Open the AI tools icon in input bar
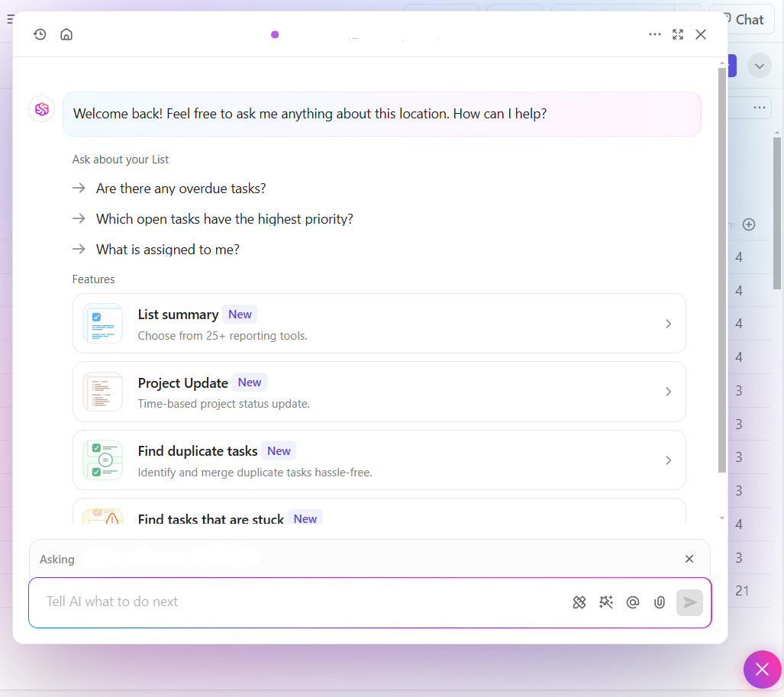This screenshot has height=697, width=784. click(x=579, y=602)
